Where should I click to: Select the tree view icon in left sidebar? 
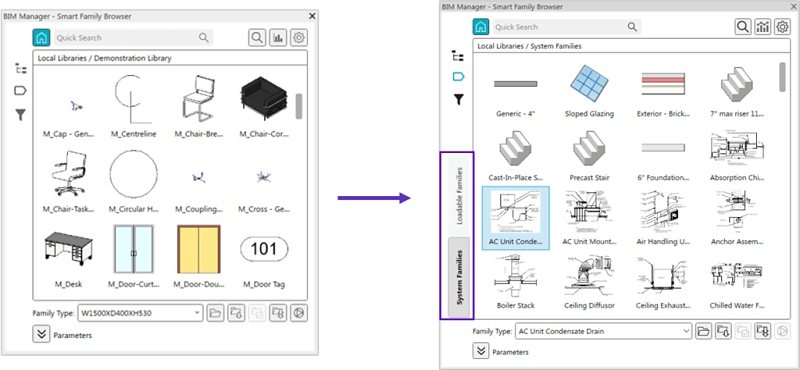click(20, 68)
